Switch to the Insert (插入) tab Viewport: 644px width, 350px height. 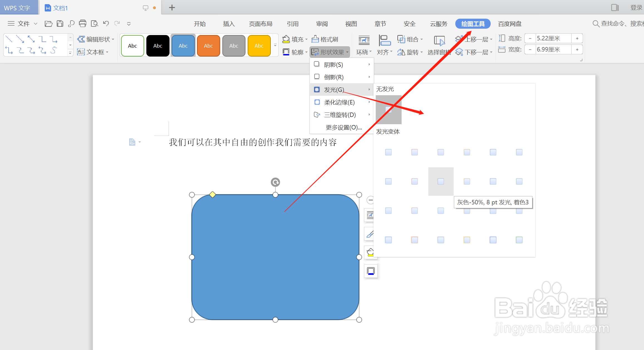229,24
